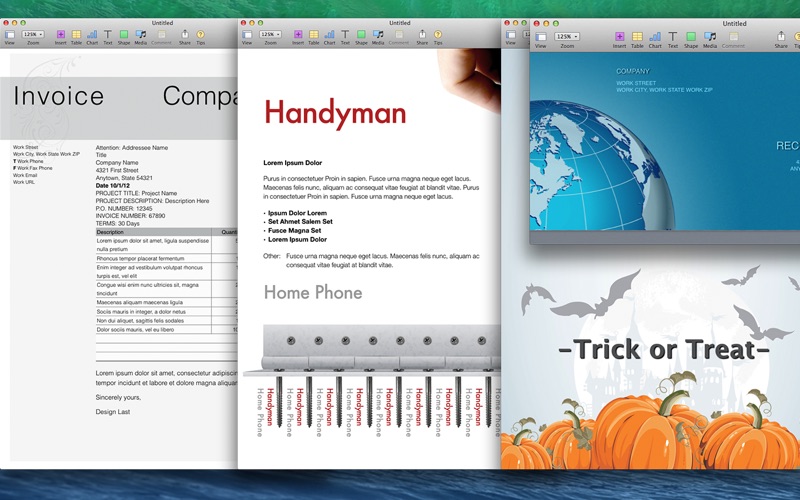
Task: Click the Date 10/1/12 line
Action: click(x=112, y=186)
